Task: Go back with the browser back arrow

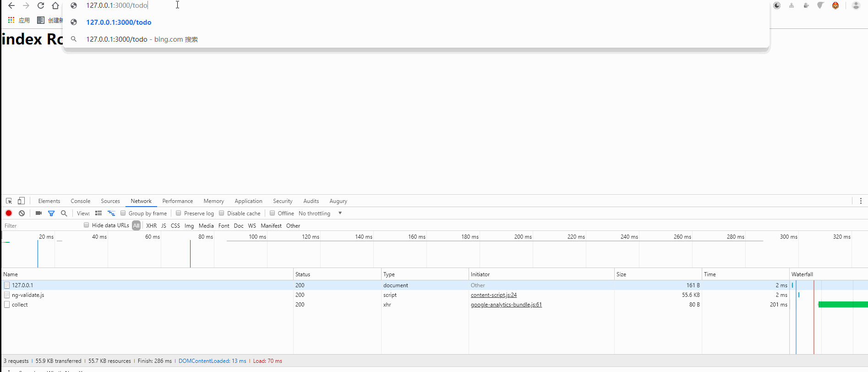Action: tap(11, 5)
